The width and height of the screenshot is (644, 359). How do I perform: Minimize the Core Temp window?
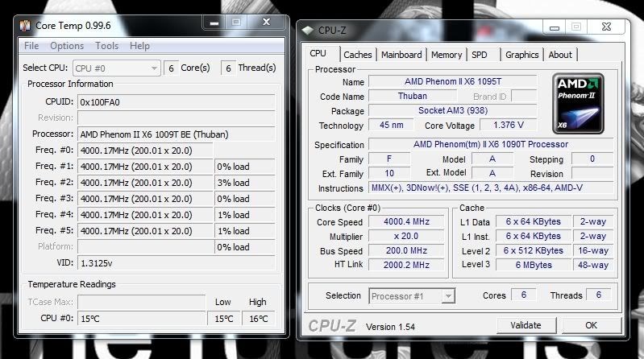pos(214,23)
